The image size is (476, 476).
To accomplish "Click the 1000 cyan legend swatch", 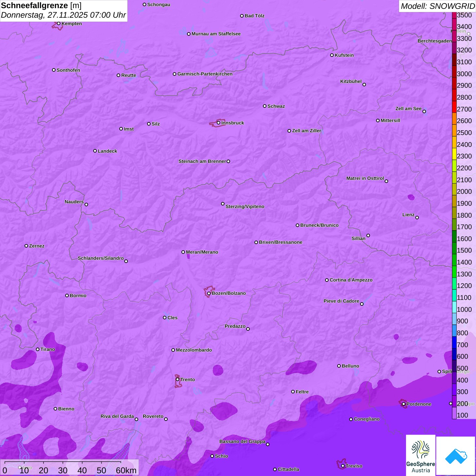I will (454, 307).
